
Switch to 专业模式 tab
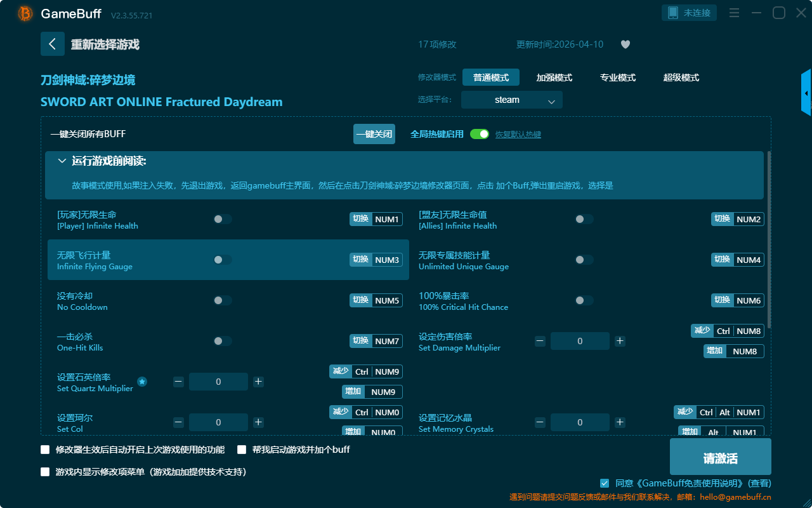[618, 77]
